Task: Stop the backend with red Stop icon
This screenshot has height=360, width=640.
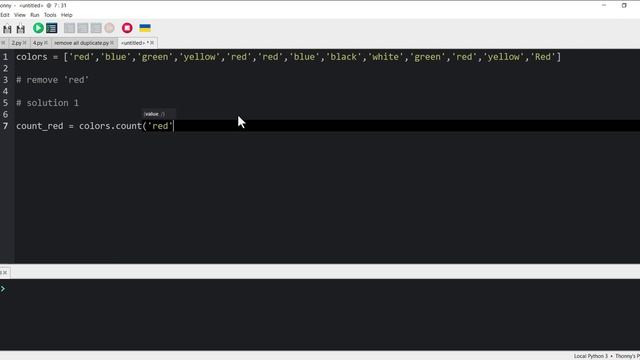Action: (127, 28)
